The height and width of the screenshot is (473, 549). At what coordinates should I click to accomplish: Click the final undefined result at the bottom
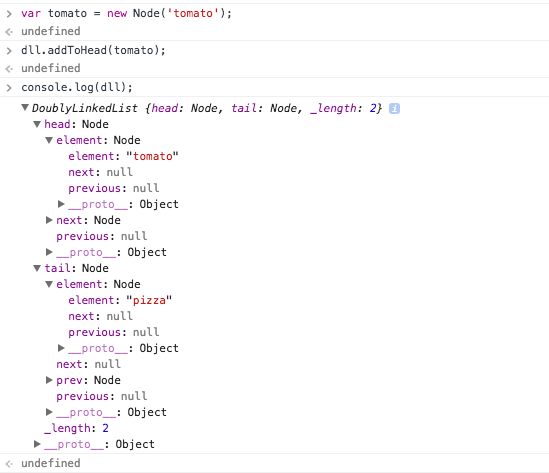tap(51, 463)
